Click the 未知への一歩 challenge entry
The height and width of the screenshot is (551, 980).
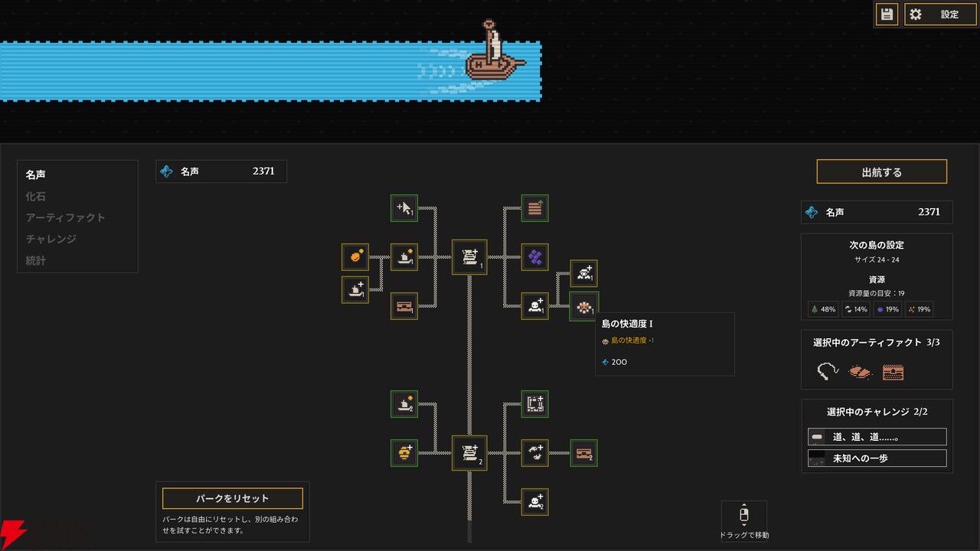pos(877,458)
